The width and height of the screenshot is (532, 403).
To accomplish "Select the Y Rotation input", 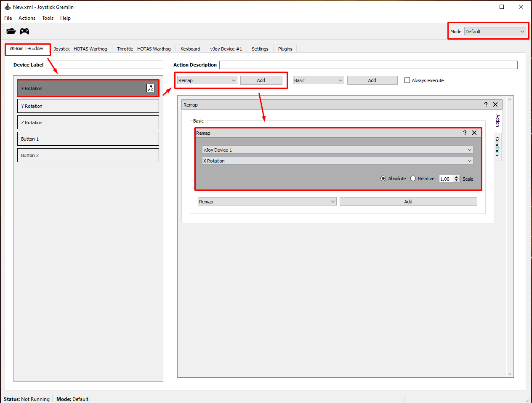I will click(x=88, y=106).
